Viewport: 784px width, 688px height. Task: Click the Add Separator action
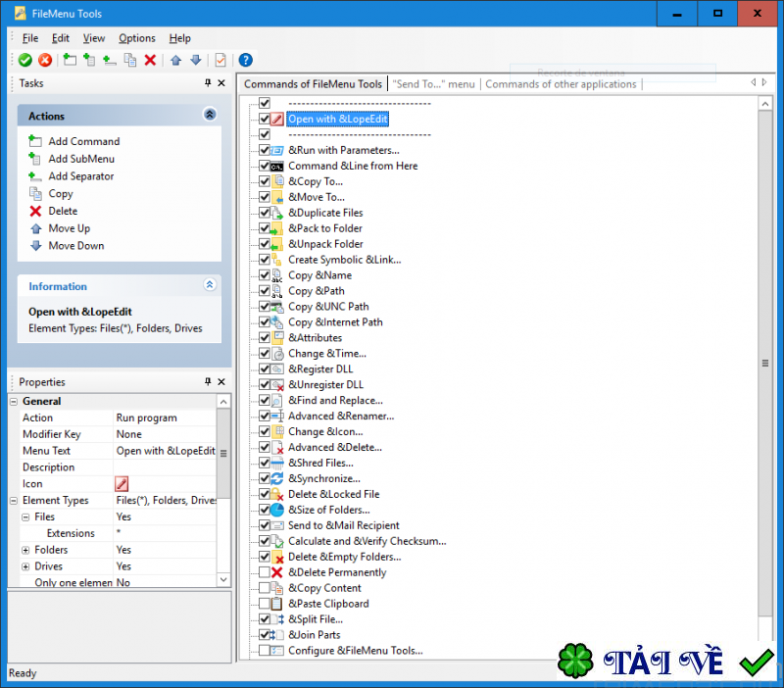tap(83, 176)
